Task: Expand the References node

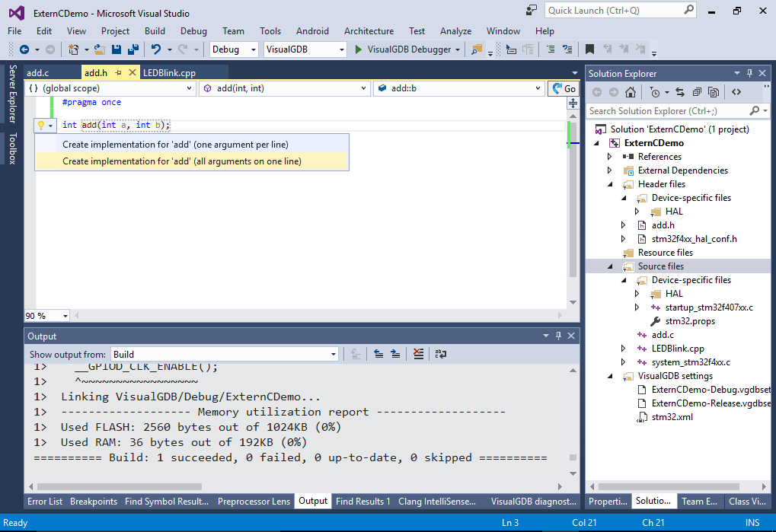Action: (x=610, y=156)
